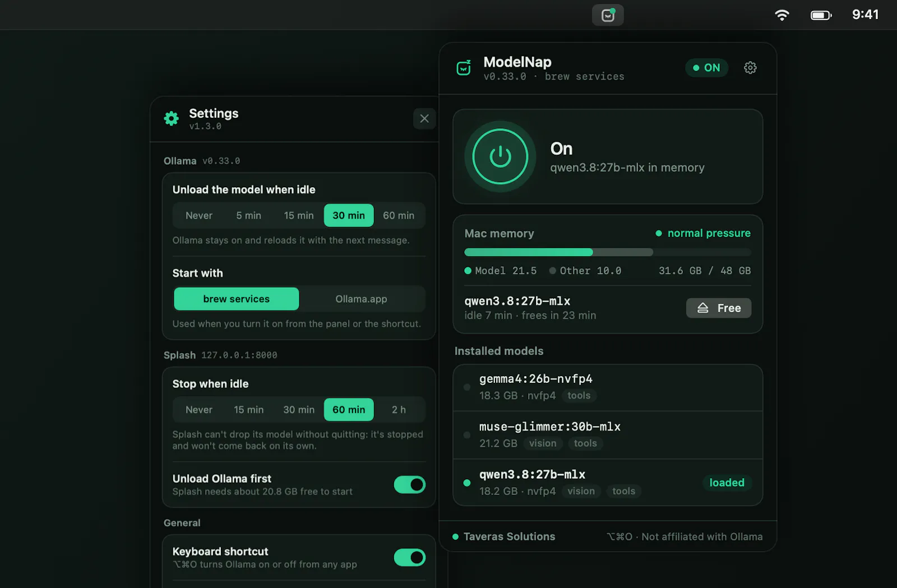Set Splash stop when idle to 30 min
Image resolution: width=897 pixels, height=588 pixels.
tap(299, 410)
